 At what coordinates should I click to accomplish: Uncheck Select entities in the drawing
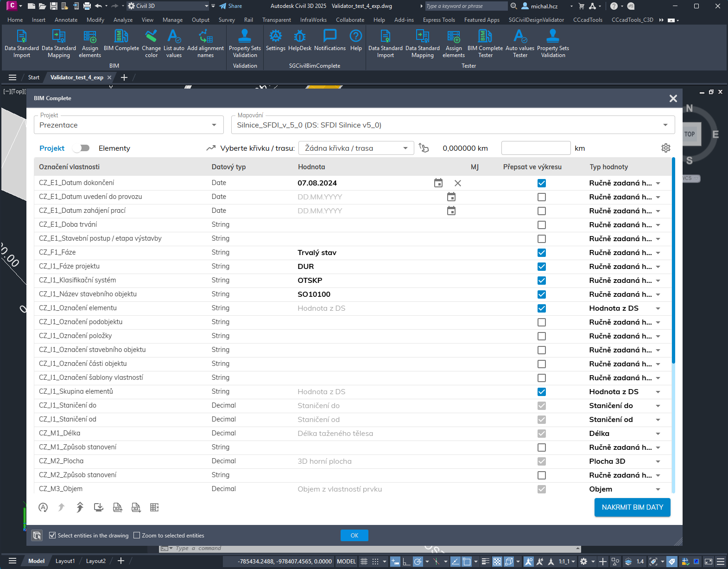52,535
